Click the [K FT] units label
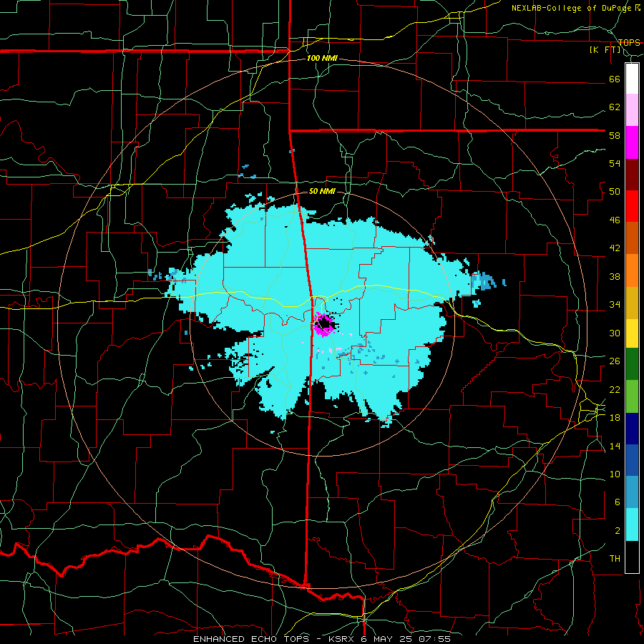 point(605,50)
